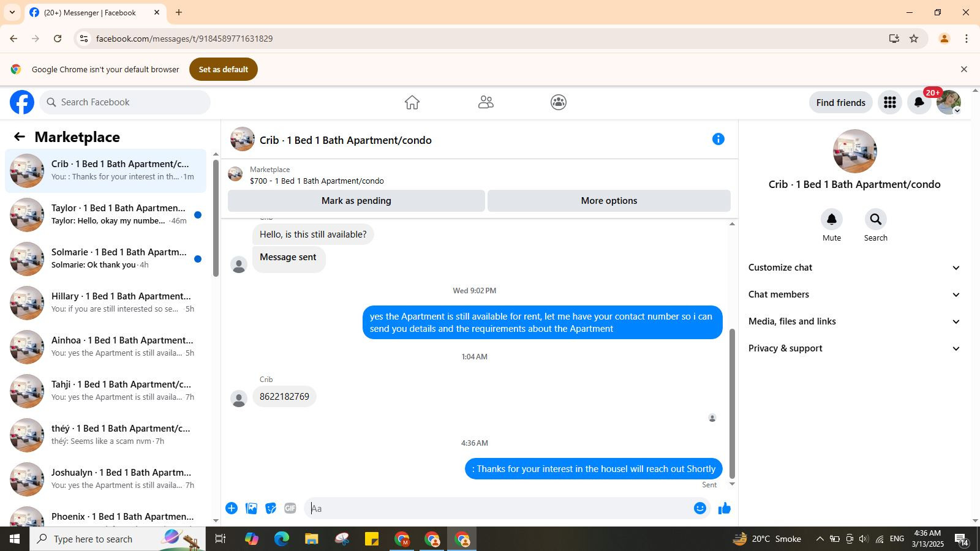Open the emoji picker in the message box
Viewport: 980px width, 551px height.
(x=700, y=508)
